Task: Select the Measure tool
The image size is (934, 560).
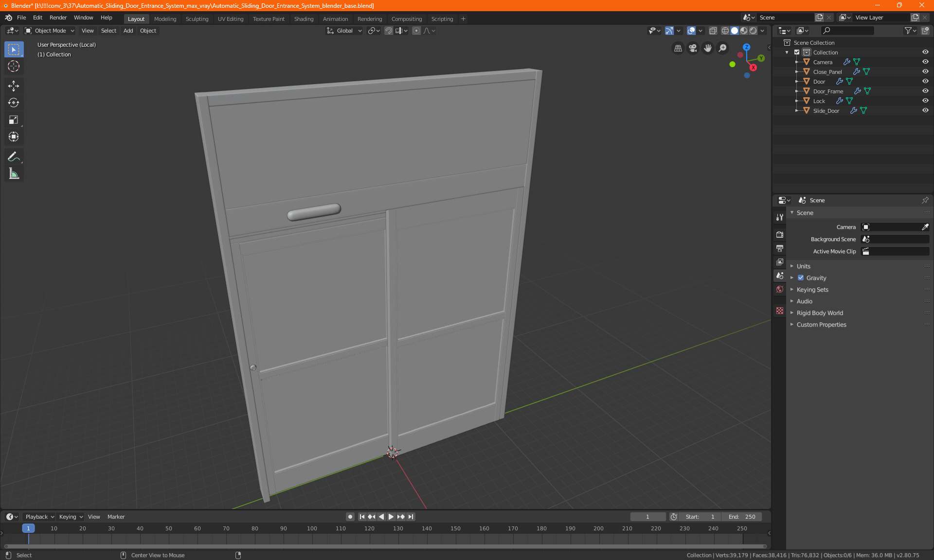Action: (x=14, y=174)
